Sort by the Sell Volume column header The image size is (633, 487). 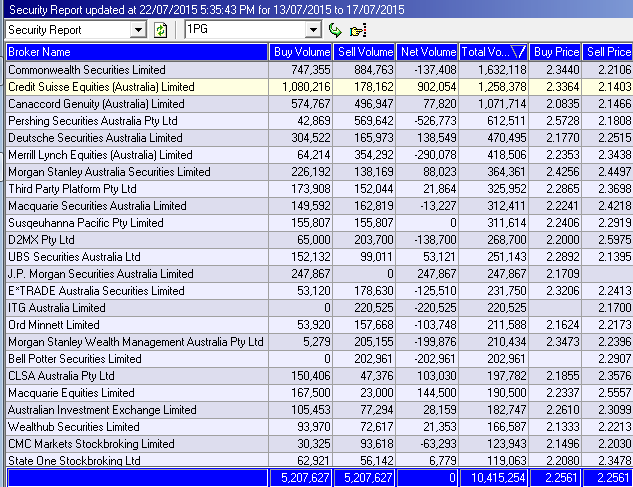(x=365, y=52)
